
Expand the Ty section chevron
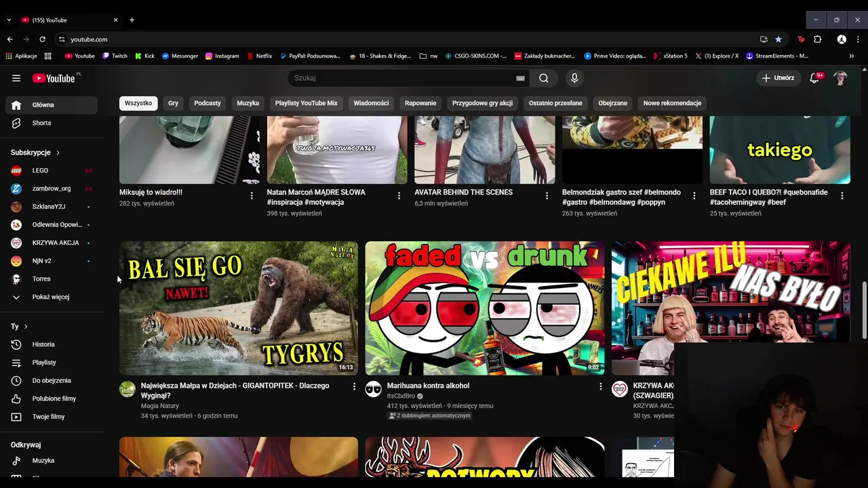pos(26,327)
